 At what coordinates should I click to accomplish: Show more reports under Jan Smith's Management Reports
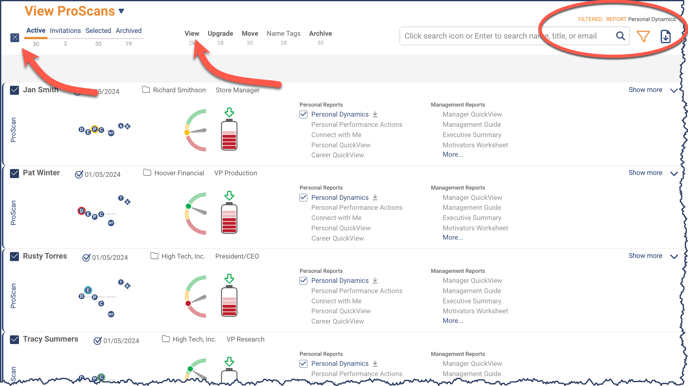tap(452, 154)
